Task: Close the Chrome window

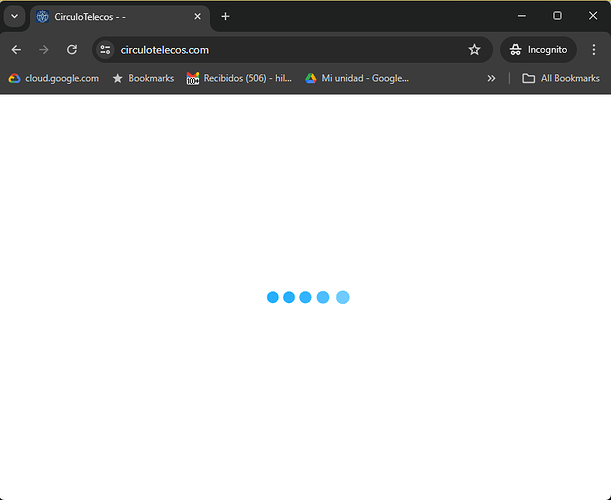Action: point(593,16)
